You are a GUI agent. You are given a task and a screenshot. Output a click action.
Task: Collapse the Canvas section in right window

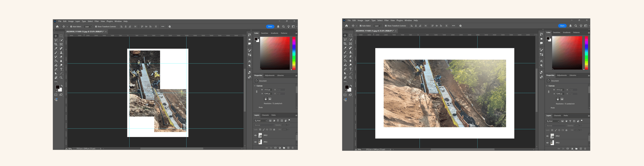(x=546, y=86)
